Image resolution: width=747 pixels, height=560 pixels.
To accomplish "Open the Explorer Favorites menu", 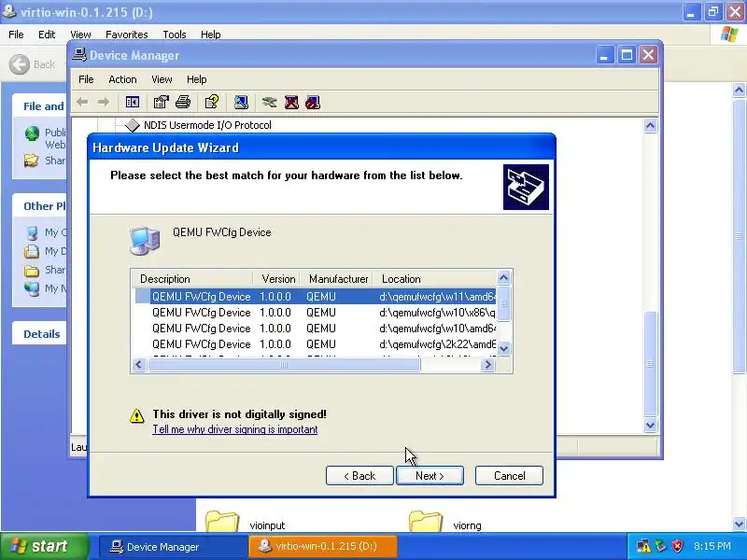I will click(x=127, y=35).
